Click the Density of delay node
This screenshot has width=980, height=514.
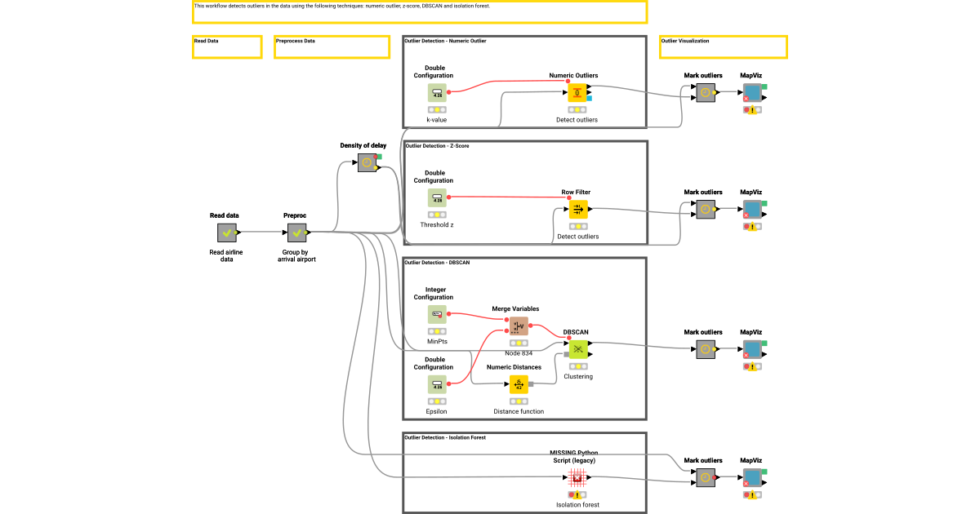(365, 162)
